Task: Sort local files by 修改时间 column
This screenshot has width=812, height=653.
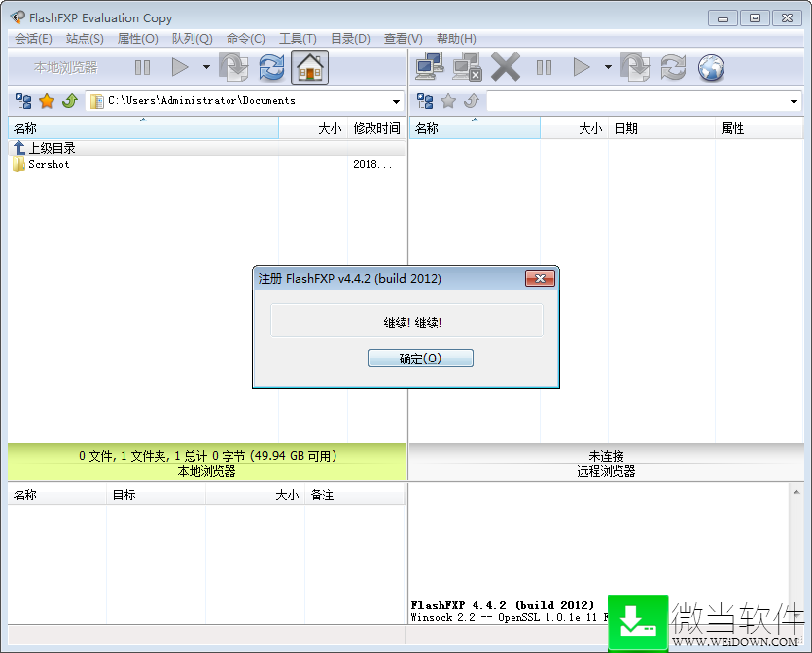Action: point(377,128)
